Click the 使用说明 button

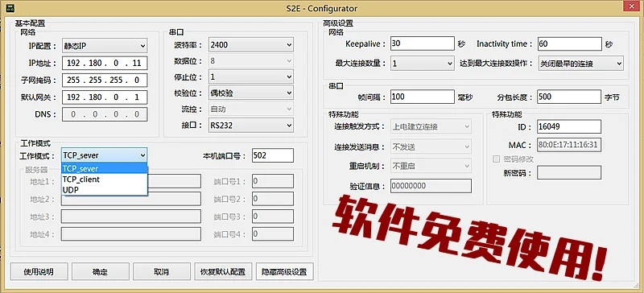pyautogui.click(x=39, y=271)
